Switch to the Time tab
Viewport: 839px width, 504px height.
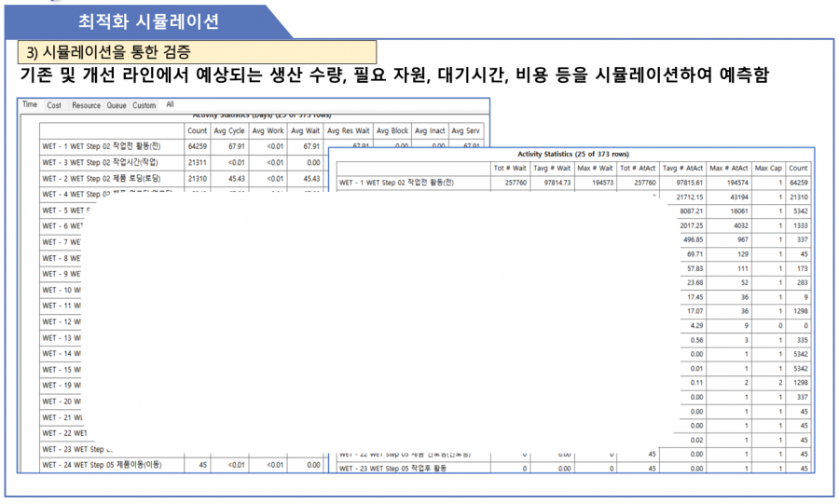30,105
